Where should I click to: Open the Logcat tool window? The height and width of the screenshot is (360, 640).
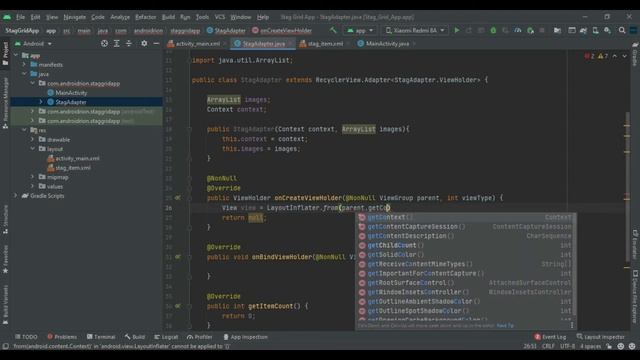[x=166, y=337]
